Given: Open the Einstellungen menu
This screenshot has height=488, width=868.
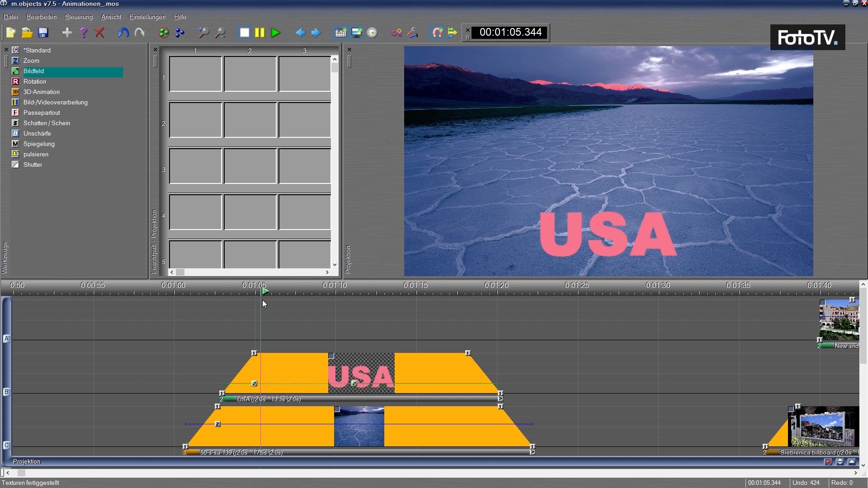Looking at the screenshot, I should [147, 17].
